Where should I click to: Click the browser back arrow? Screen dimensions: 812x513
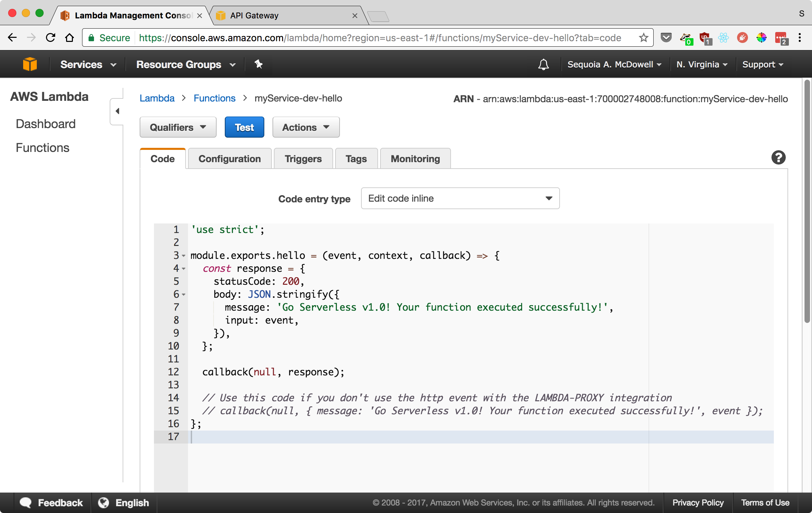[12, 37]
